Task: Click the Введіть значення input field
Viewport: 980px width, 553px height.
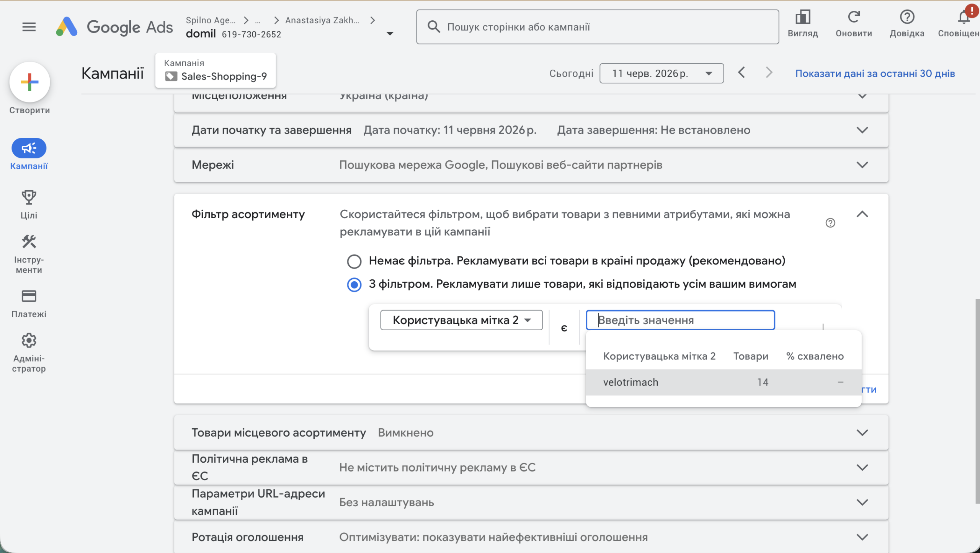Action: point(680,320)
